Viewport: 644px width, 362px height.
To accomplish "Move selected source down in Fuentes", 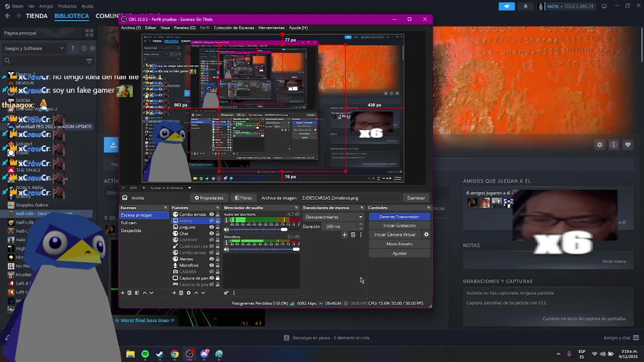I will point(203,293).
